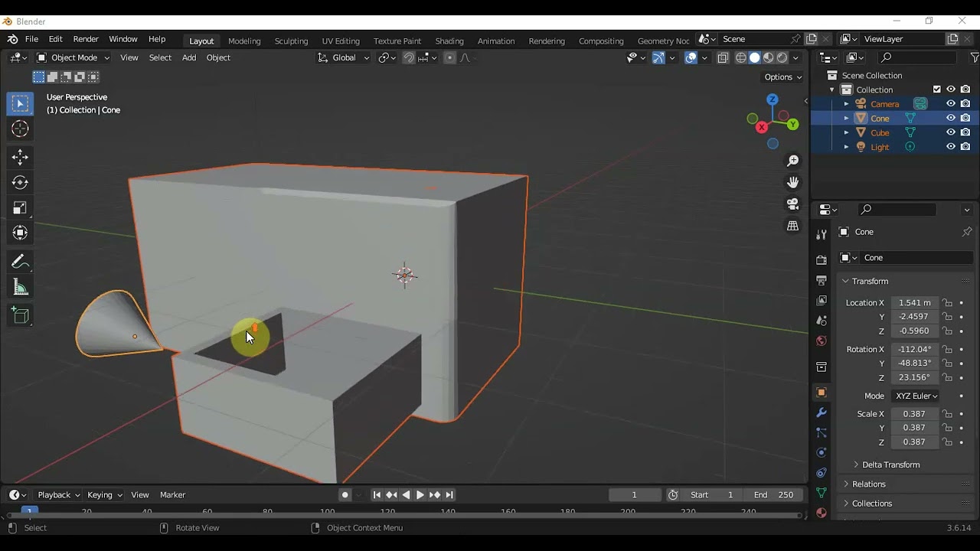980x551 pixels.
Task: Open the Scene properties tab
Action: (x=822, y=321)
